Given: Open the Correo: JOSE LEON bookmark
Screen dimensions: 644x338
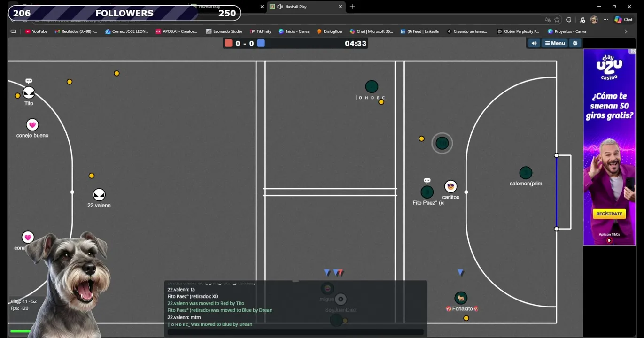Looking at the screenshot, I should tap(126, 31).
